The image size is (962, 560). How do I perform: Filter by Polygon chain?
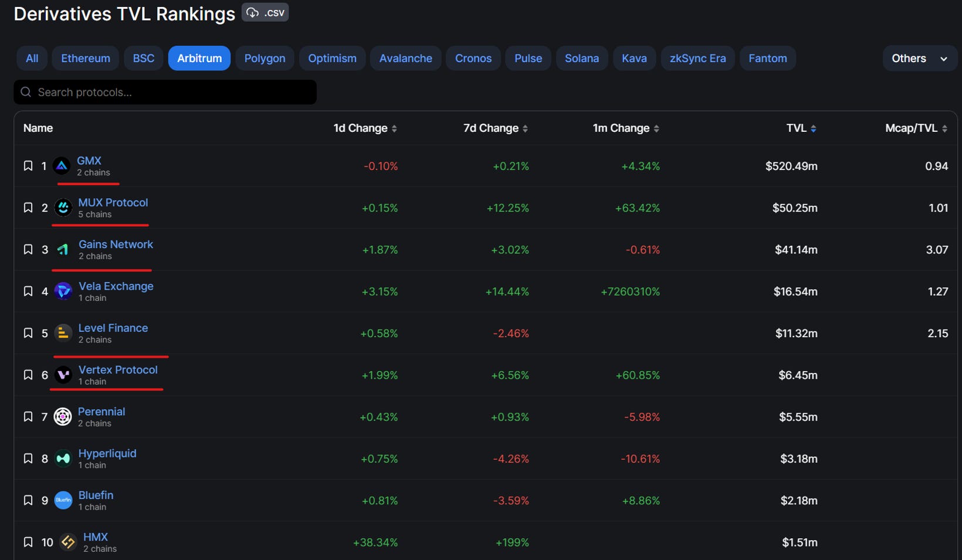click(265, 59)
